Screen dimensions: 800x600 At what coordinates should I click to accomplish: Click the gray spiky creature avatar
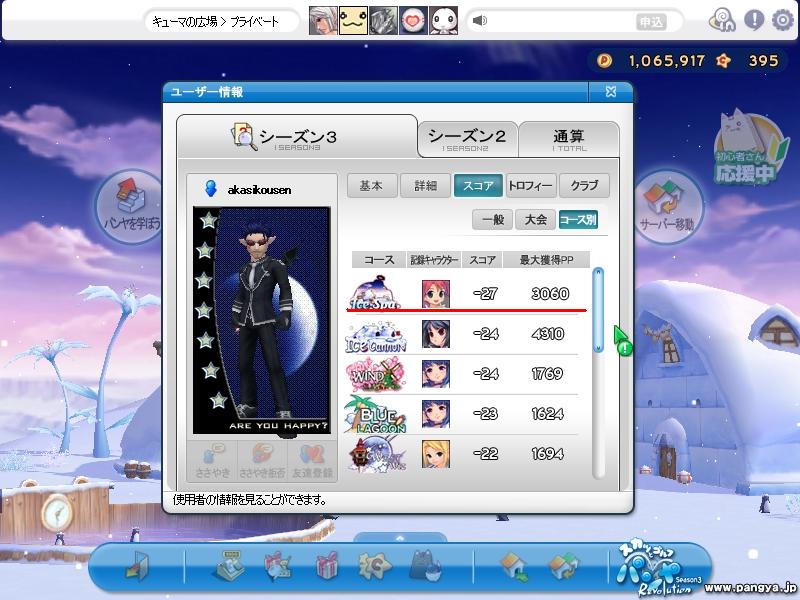pyautogui.click(x=383, y=21)
